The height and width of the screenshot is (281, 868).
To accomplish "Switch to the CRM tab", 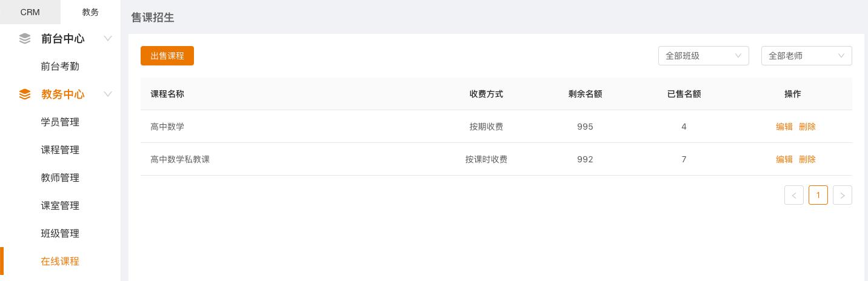I will coord(30,12).
